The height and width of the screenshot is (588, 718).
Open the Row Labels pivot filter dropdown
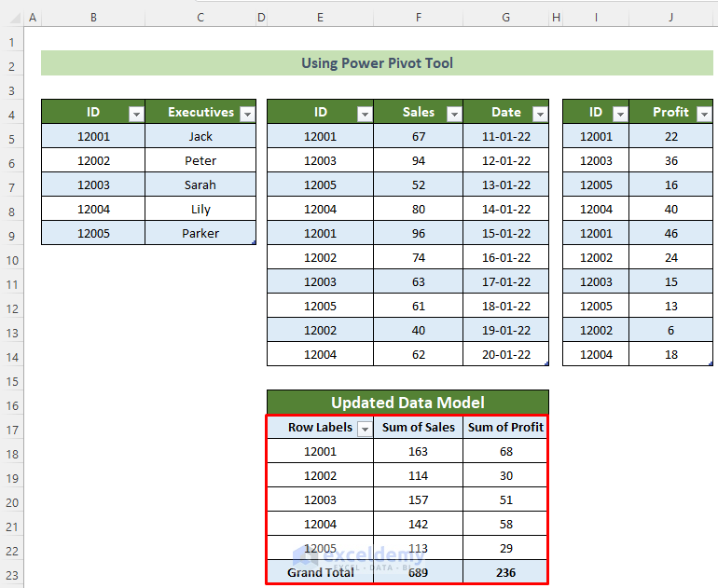coord(365,430)
